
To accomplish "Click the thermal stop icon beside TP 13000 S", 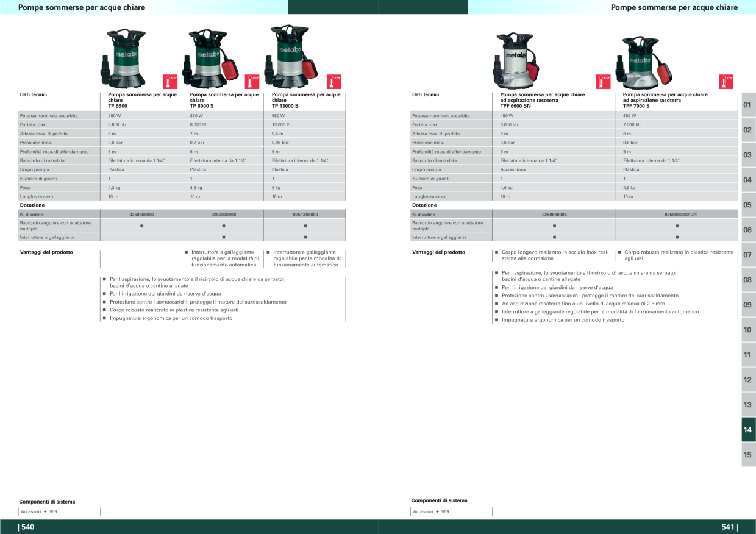I will point(333,82).
